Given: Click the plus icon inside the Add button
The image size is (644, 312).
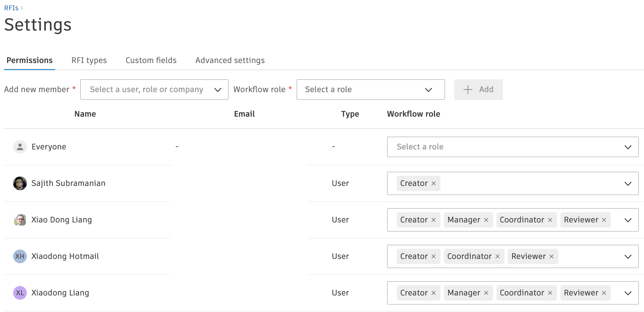Looking at the screenshot, I should pyautogui.click(x=467, y=89).
